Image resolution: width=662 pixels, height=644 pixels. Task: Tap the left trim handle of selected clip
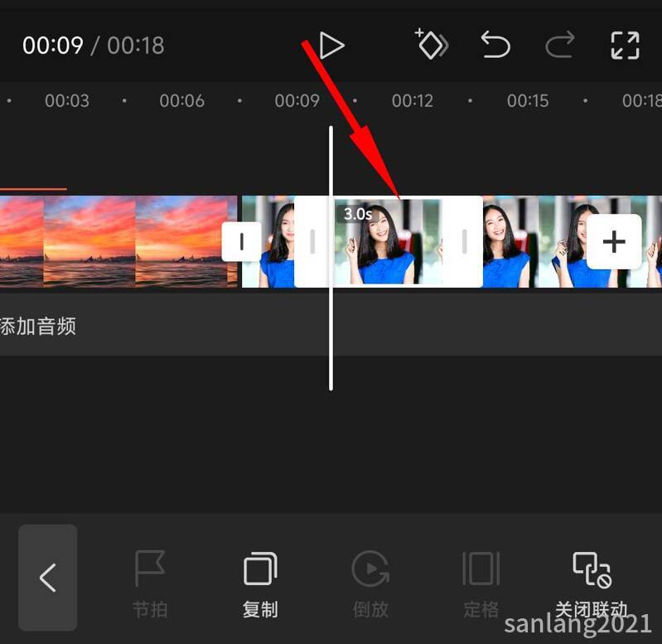coord(312,241)
